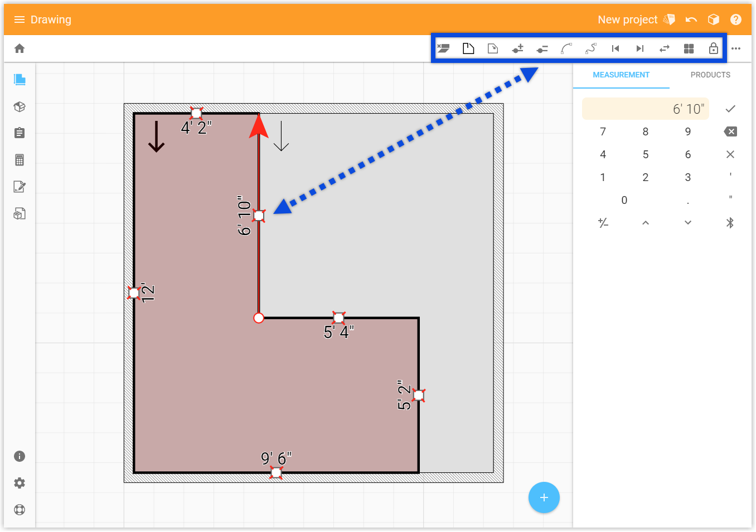Click the New project title
756x532 pixels.
pyautogui.click(x=628, y=19)
